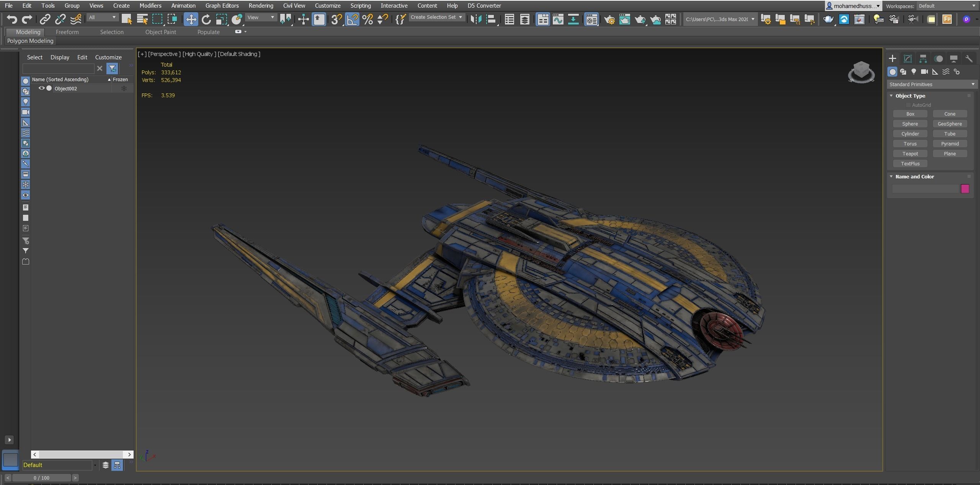The image size is (980, 485).
Task: Activate Select and Link tool
Action: tap(45, 19)
